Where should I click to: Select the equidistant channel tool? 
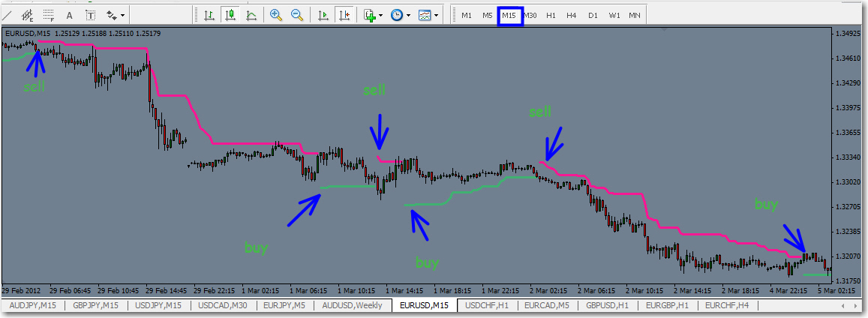click(x=26, y=16)
